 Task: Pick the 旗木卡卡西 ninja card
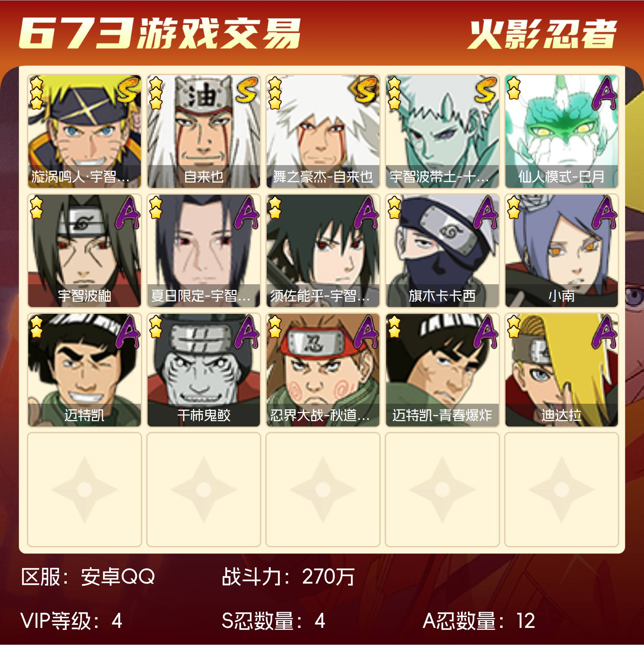[x=442, y=251]
